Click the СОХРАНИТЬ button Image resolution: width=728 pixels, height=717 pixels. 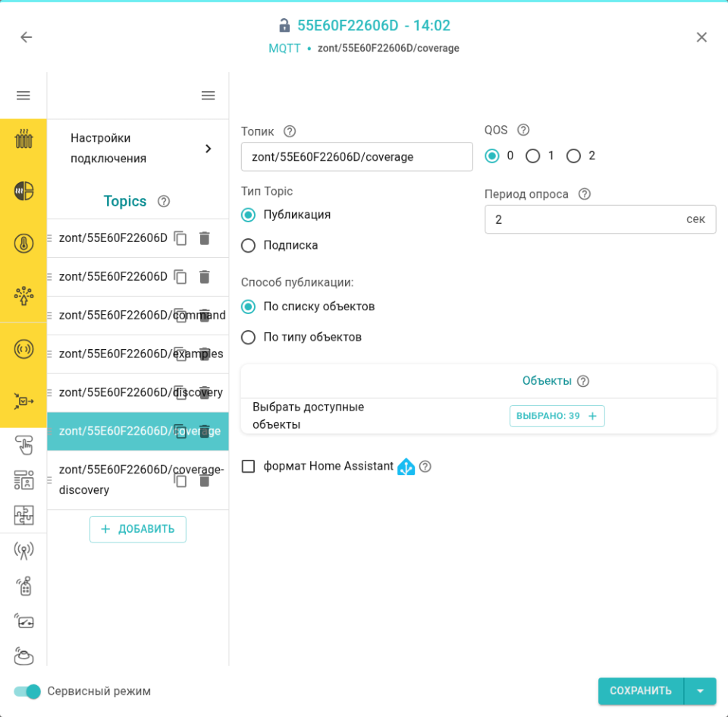click(641, 691)
